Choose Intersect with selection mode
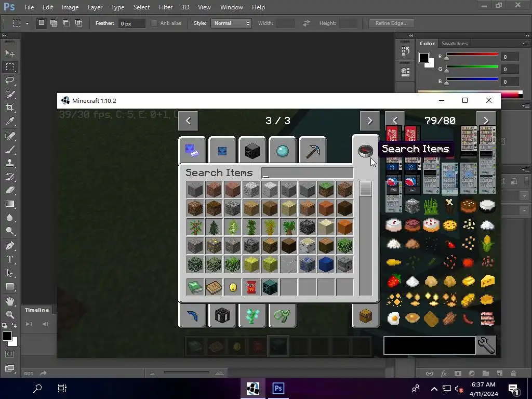532x399 pixels. pos(79,23)
